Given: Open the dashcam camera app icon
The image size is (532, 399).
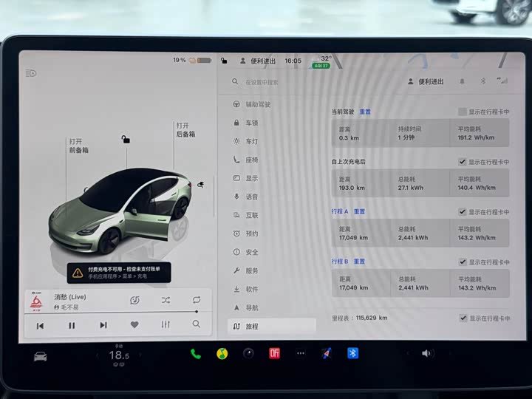Looking at the screenshot, I should click(248, 353).
